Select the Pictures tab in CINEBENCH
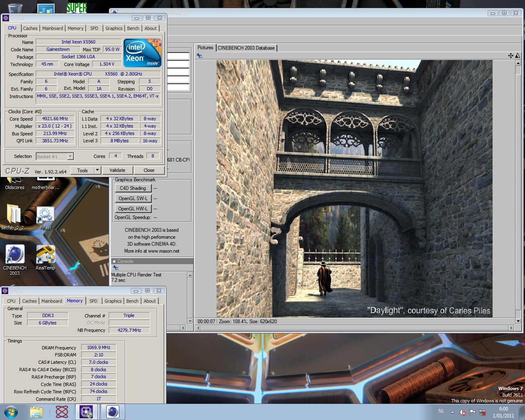Image resolution: width=525 pixels, height=420 pixels. 205,48
